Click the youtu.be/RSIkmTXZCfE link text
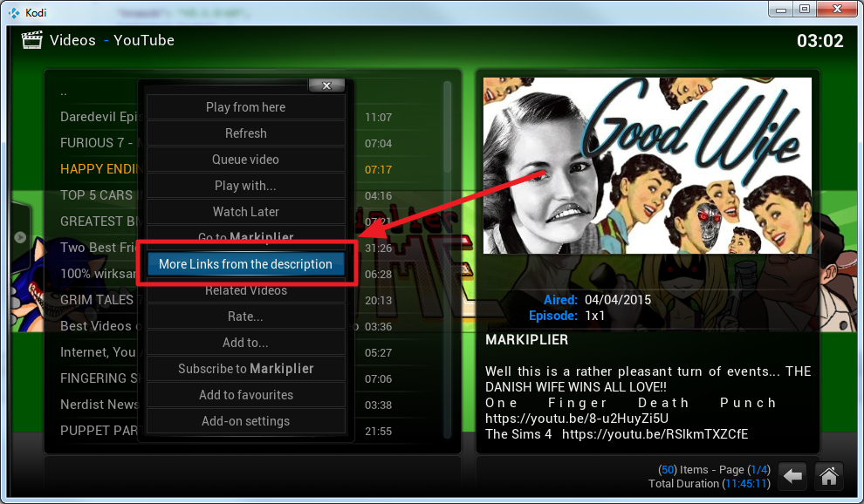This screenshot has height=504, width=864. click(x=655, y=434)
